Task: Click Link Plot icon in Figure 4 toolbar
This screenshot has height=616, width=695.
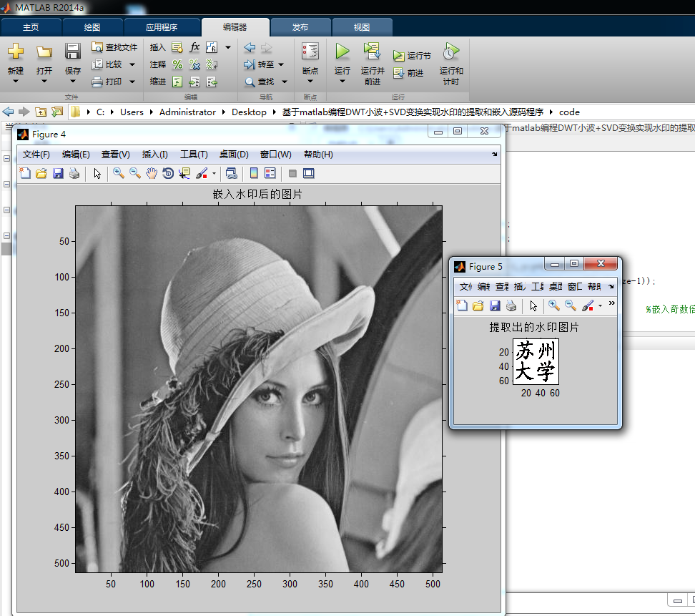Action: tap(232, 173)
